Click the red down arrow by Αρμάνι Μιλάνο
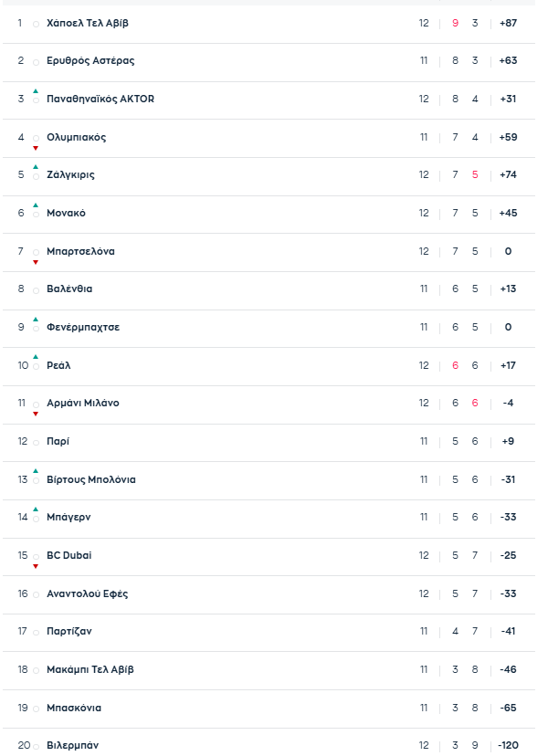548x756 pixels. tap(36, 414)
